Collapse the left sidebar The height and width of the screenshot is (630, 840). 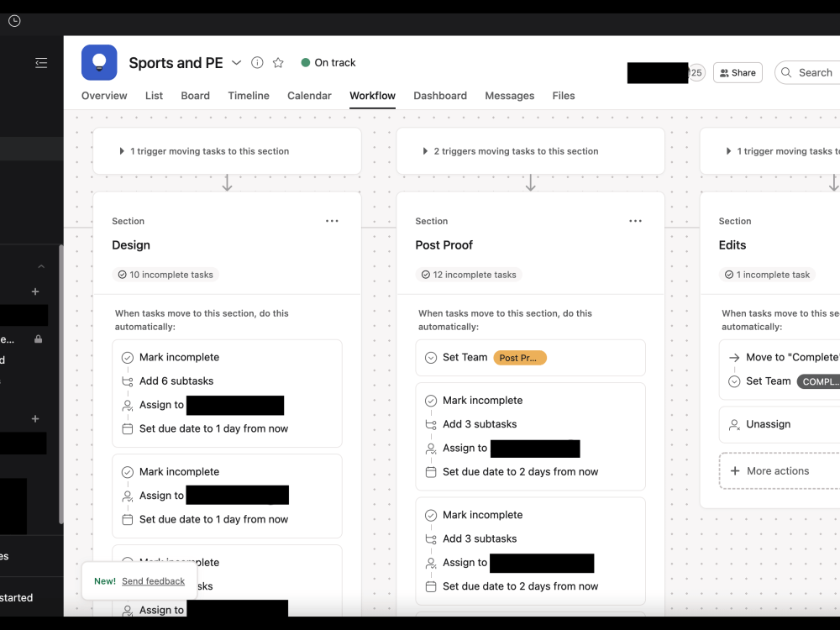(x=41, y=62)
